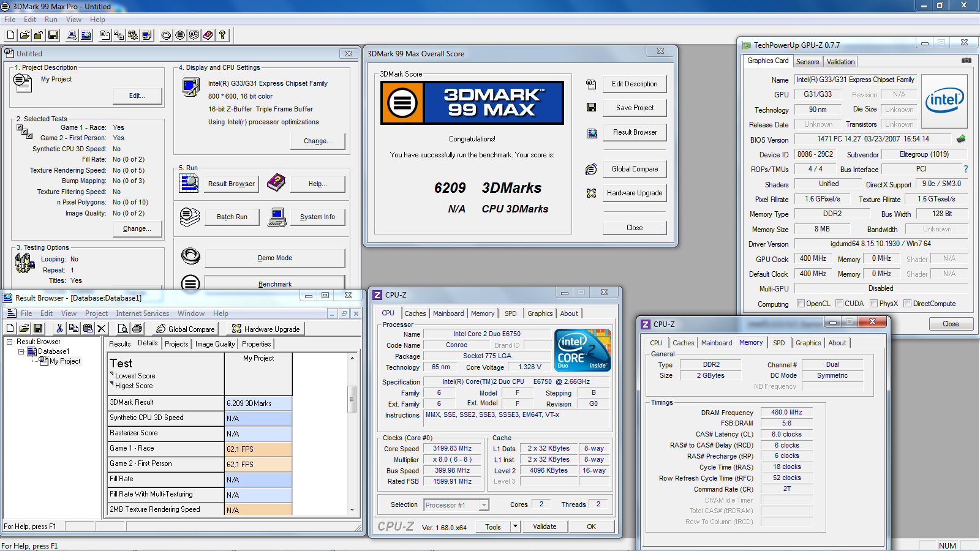Screen dimensions: 980x551
Task: Click Copy icon in Result Browser toolbar
Action: point(73,329)
